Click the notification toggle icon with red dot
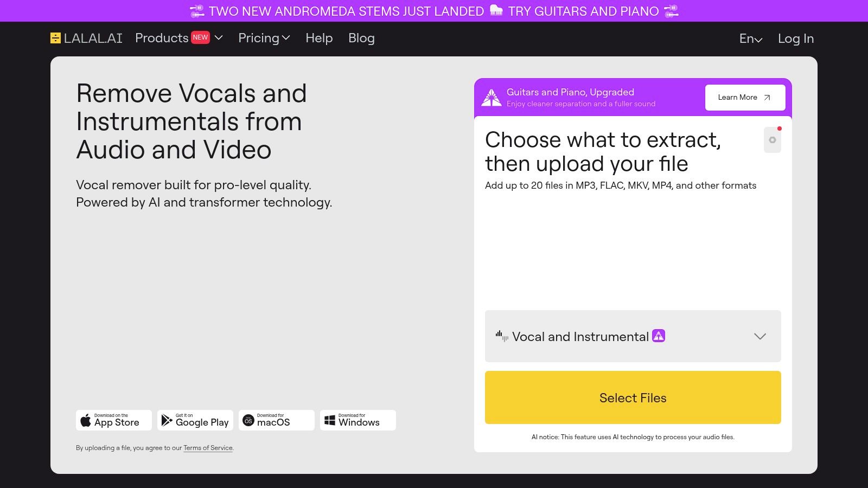This screenshot has height=488, width=868. point(773,140)
